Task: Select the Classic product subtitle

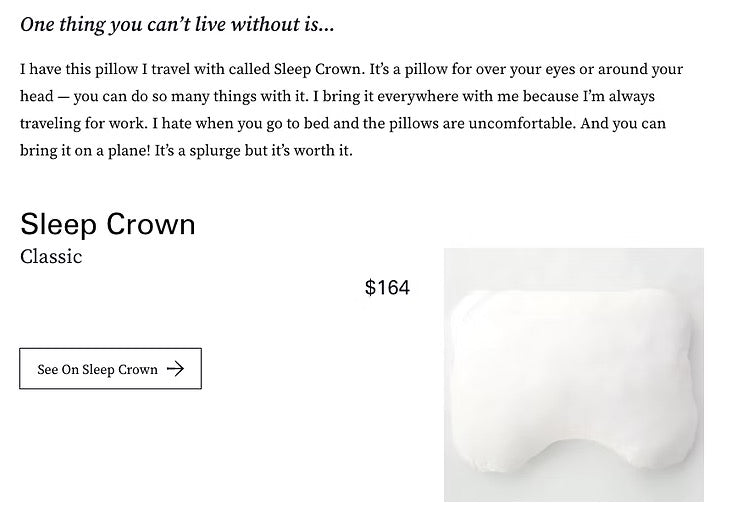Action: pos(51,256)
